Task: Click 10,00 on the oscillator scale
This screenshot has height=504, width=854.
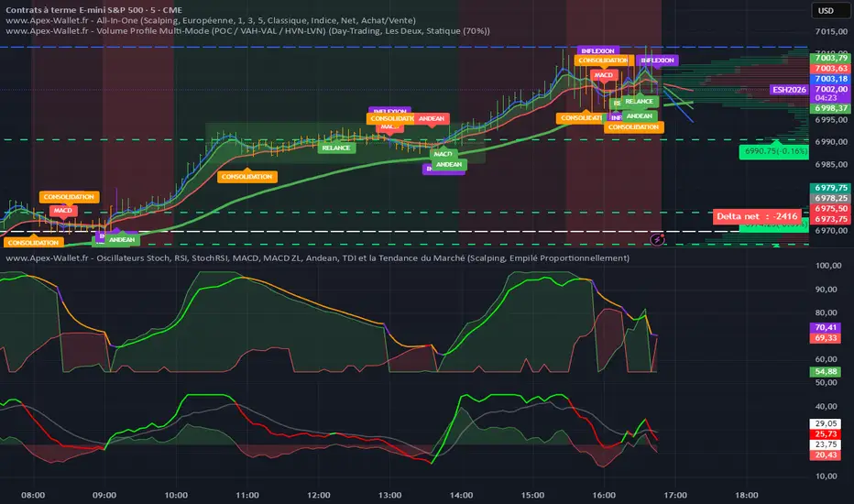Action: tap(827, 477)
